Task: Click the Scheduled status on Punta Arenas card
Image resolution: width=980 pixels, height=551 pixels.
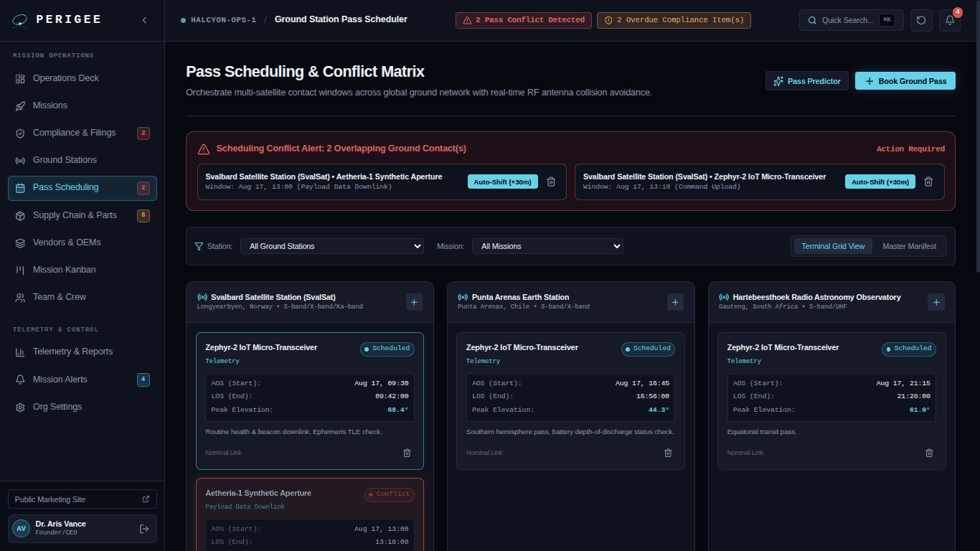Action: (x=649, y=349)
